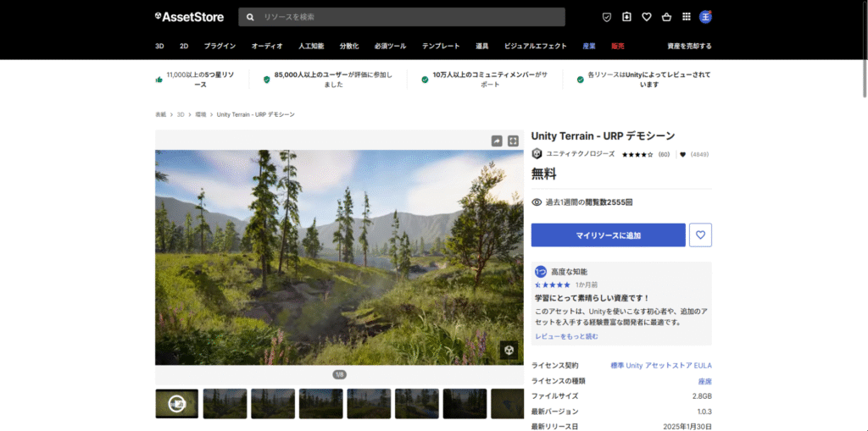
Task: Open the 道具 menu
Action: point(481,47)
